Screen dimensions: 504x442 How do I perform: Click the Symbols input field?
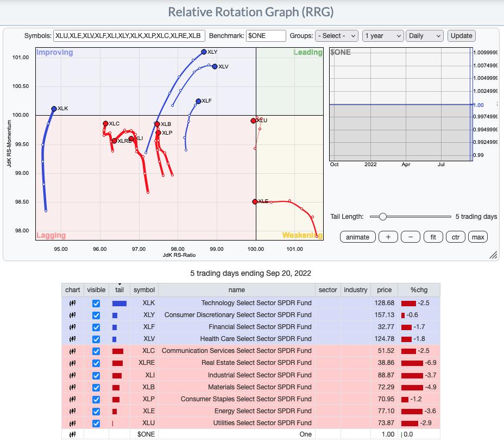click(129, 36)
